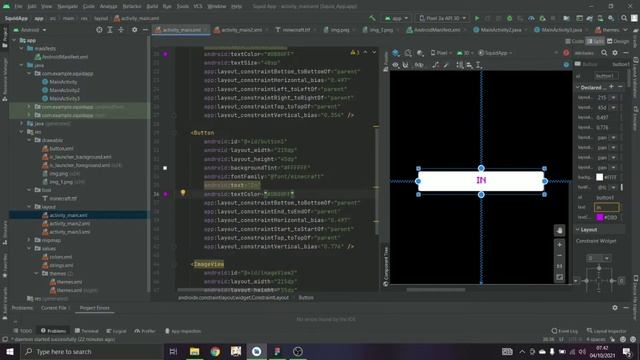Open the Terminal tool window
This screenshot has height=360, width=640.
(x=87, y=331)
